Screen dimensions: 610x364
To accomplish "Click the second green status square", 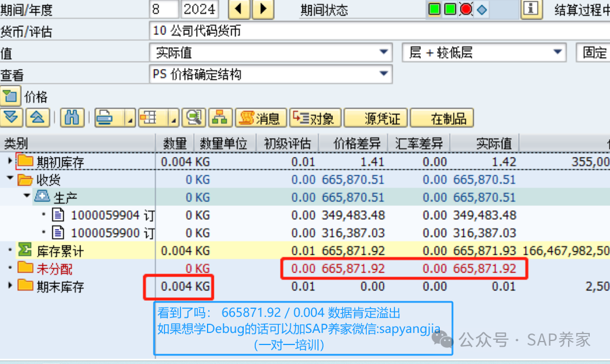I will 450,9.
